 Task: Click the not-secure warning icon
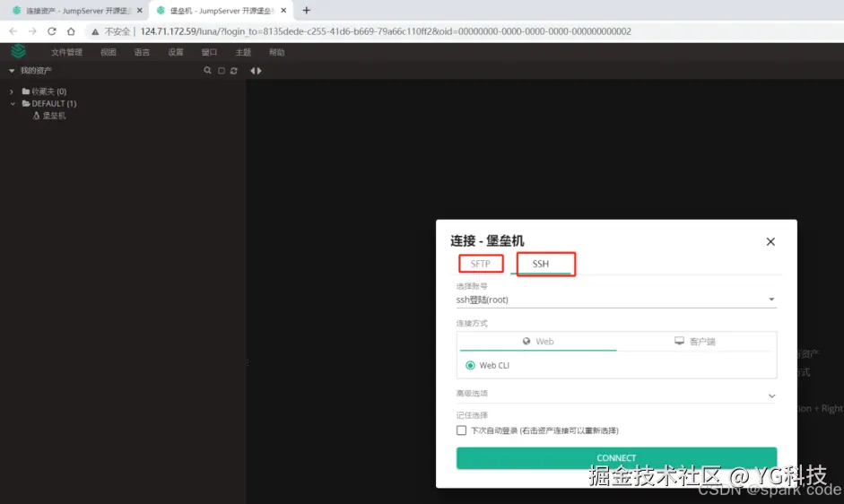(95, 31)
